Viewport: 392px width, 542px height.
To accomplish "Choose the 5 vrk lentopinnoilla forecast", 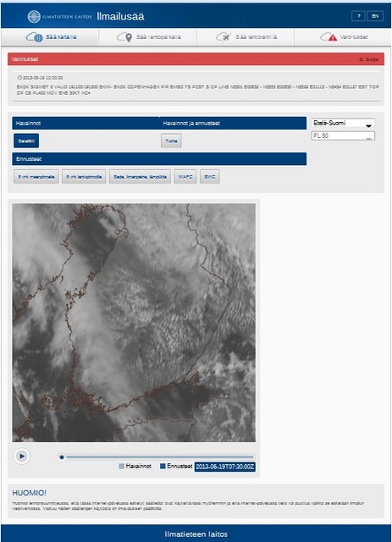I will click(84, 177).
